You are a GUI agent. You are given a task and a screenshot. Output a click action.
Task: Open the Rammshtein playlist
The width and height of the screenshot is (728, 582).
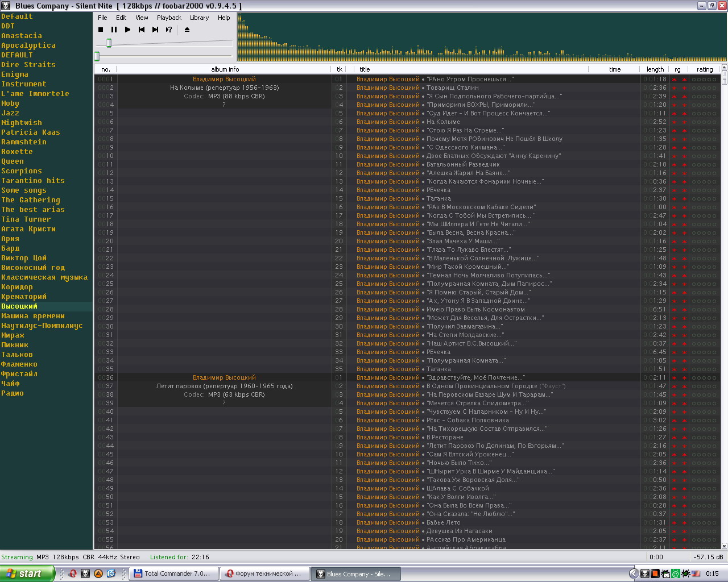24,142
